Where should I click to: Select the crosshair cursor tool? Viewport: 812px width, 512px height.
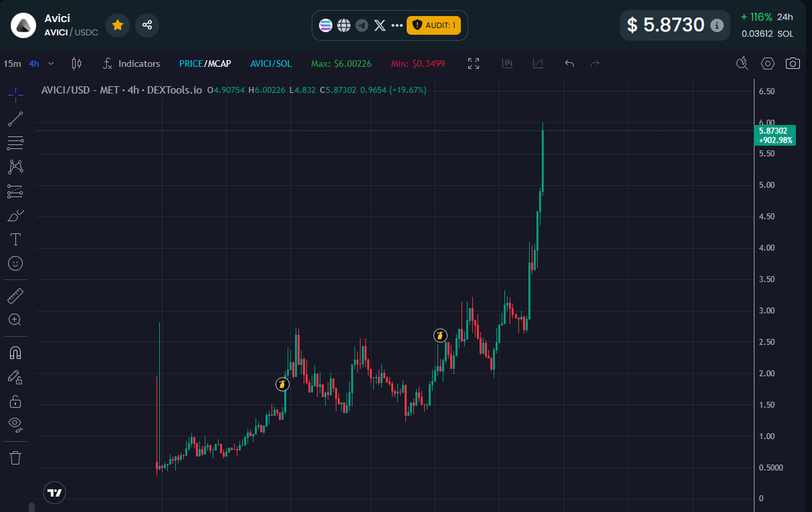coord(16,94)
